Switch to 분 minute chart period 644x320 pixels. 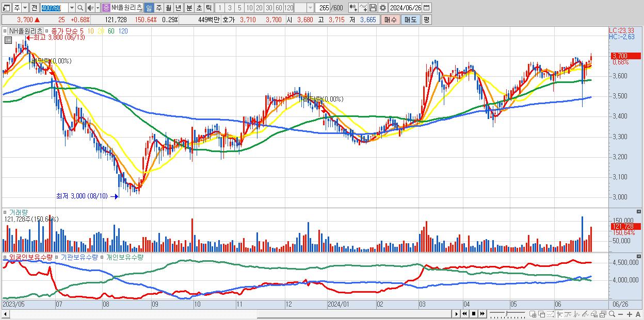tap(189, 8)
